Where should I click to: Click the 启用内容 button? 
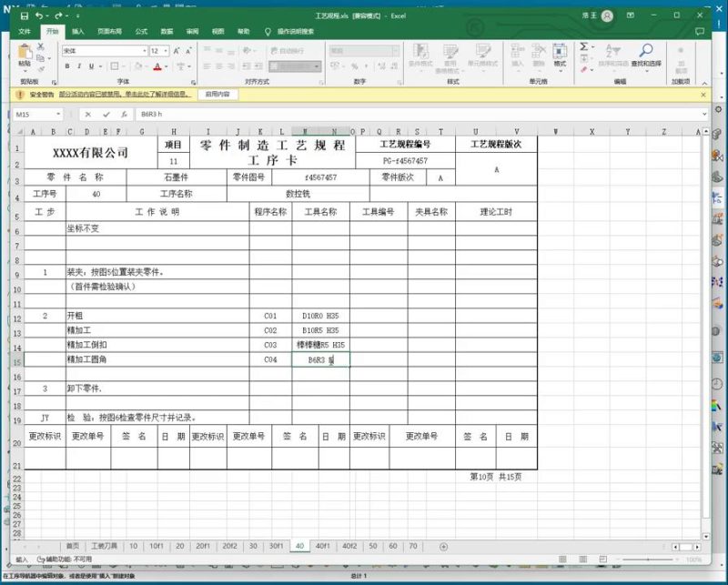tap(218, 94)
